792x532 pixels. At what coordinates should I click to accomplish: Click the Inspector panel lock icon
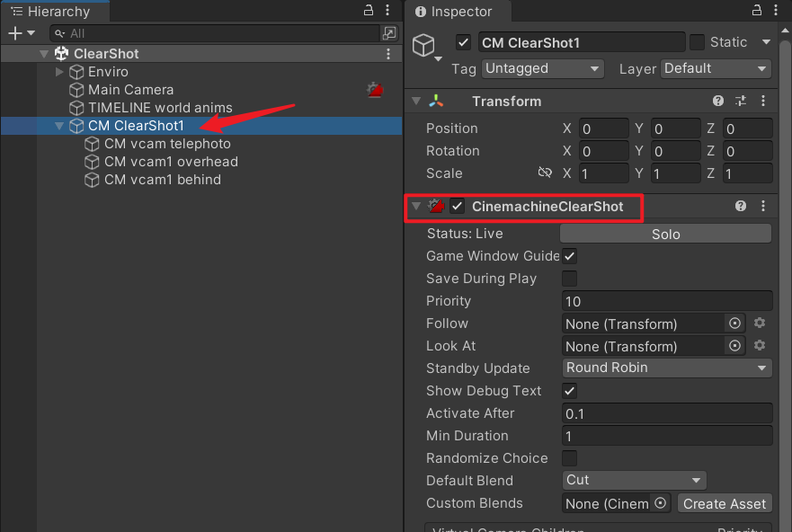coord(757,10)
